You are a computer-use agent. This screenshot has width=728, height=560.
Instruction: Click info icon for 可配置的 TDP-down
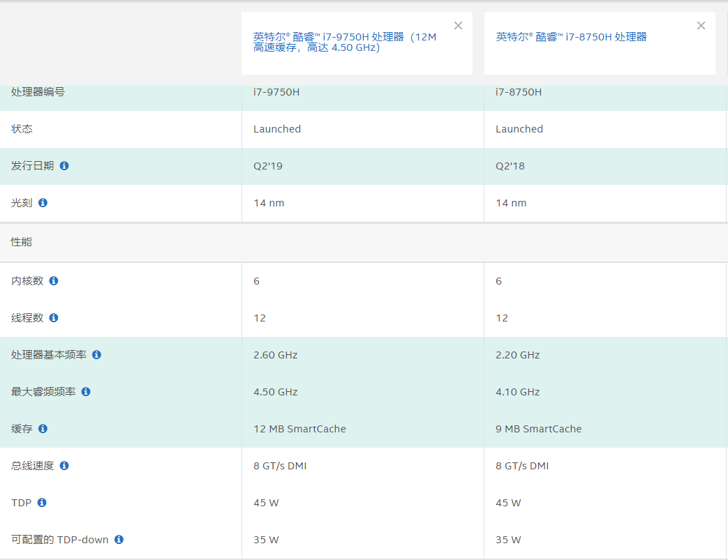(119, 540)
